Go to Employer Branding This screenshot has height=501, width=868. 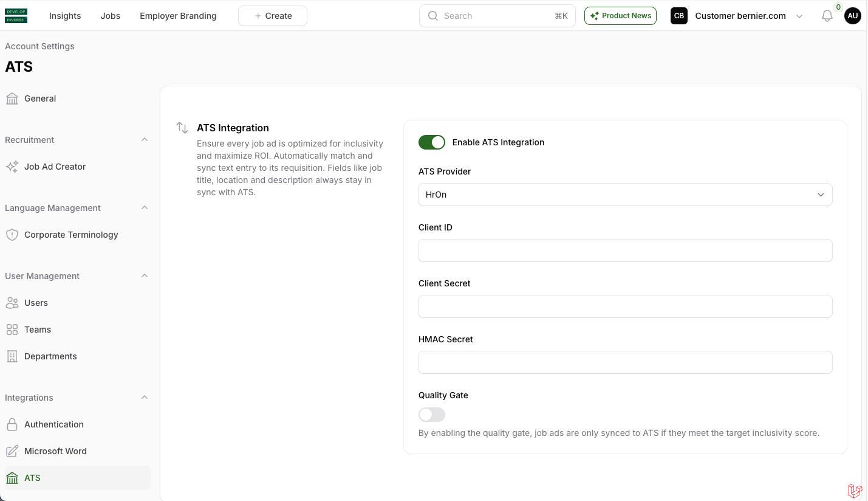(x=178, y=16)
